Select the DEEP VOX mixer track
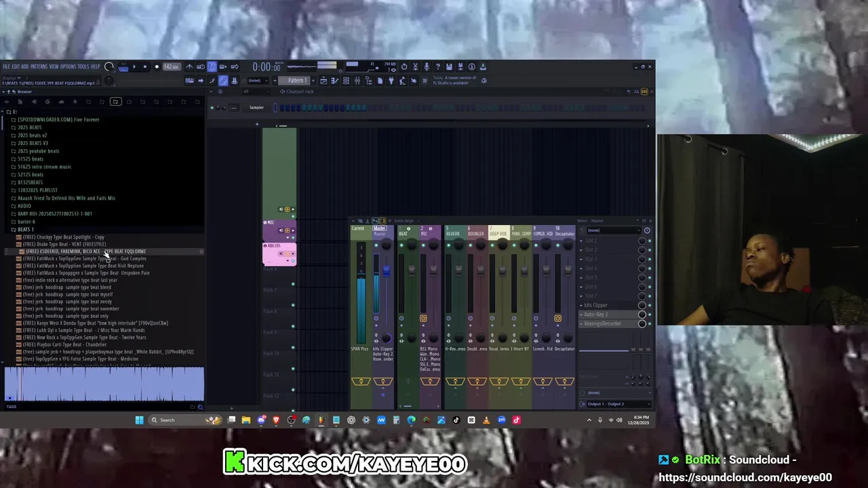Screen dimensions: 868x488 click(x=499, y=233)
